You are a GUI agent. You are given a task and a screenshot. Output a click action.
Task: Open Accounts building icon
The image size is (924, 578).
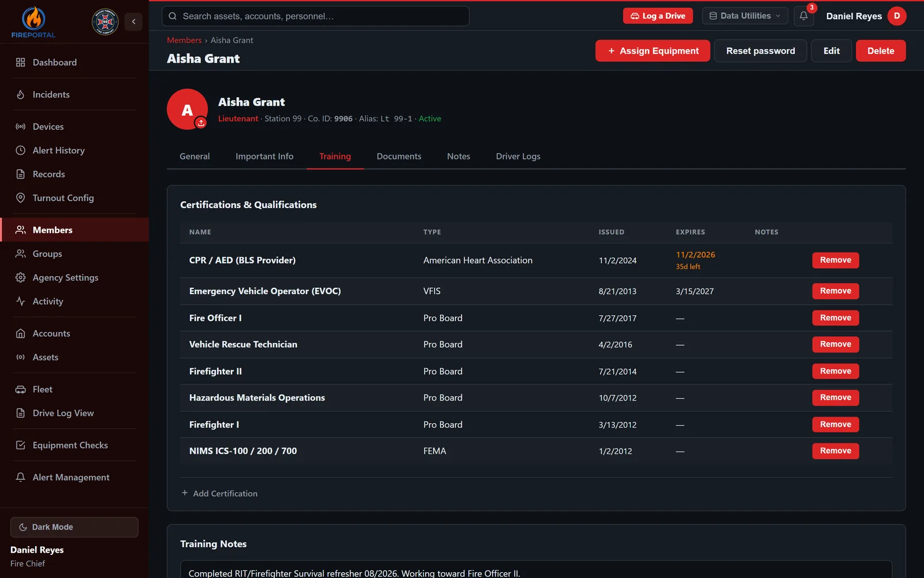[21, 334]
